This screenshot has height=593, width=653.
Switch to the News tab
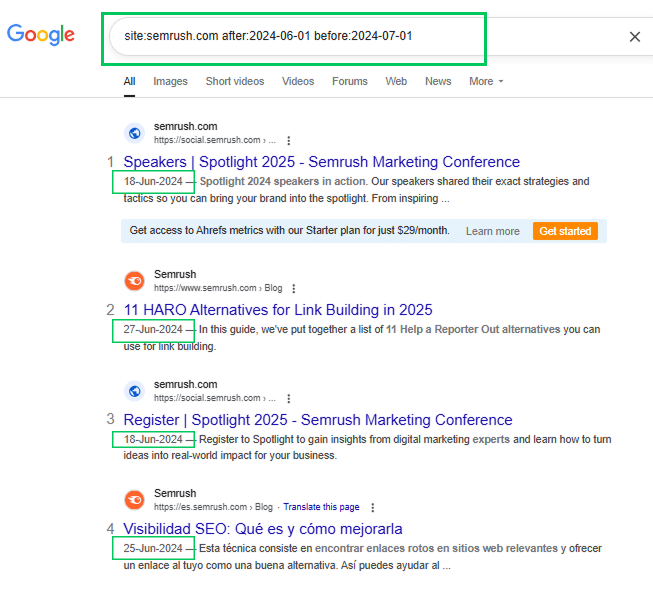coord(438,81)
